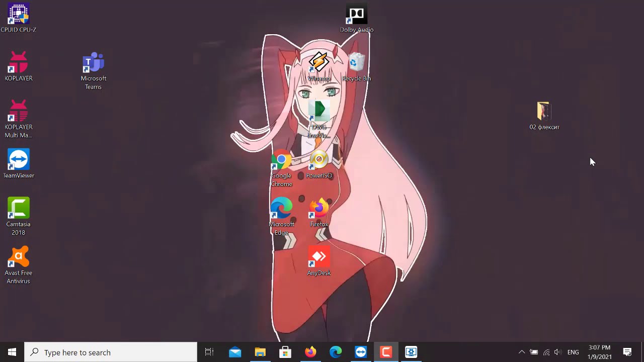Select the TeamViewer desktop shortcut
The height and width of the screenshot is (362, 644).
[x=19, y=164]
